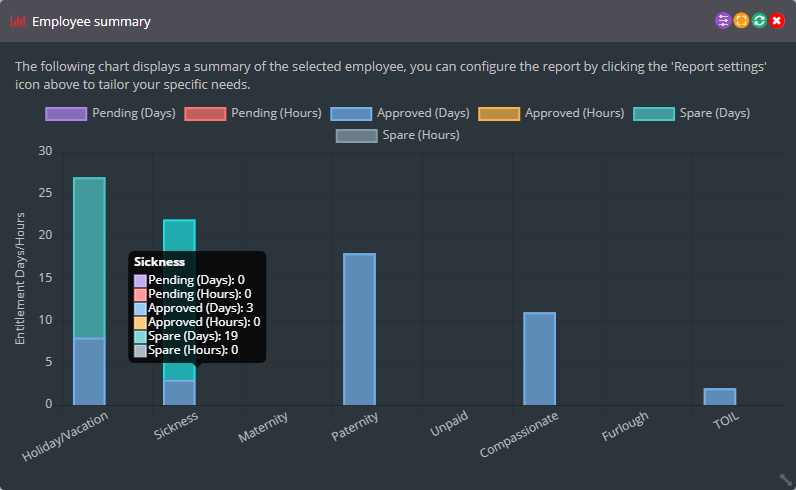
Task: Click the Entitlement Days/Hours axis title
Action: click(x=20, y=278)
